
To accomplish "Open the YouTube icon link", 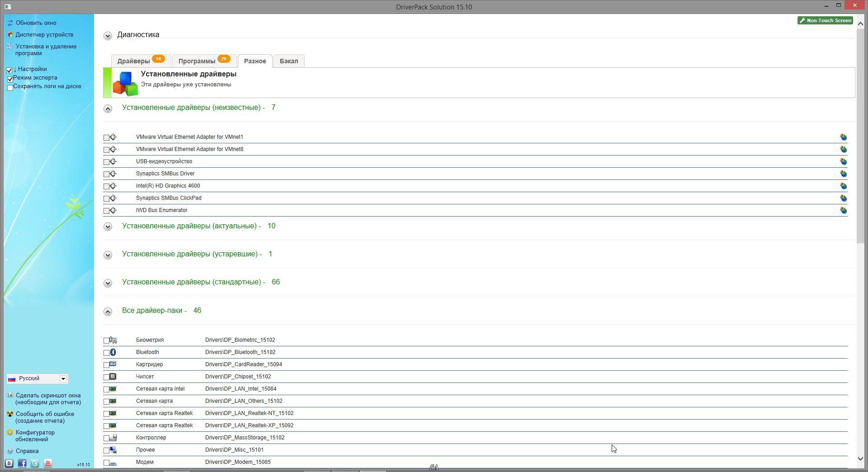I will click(47, 463).
